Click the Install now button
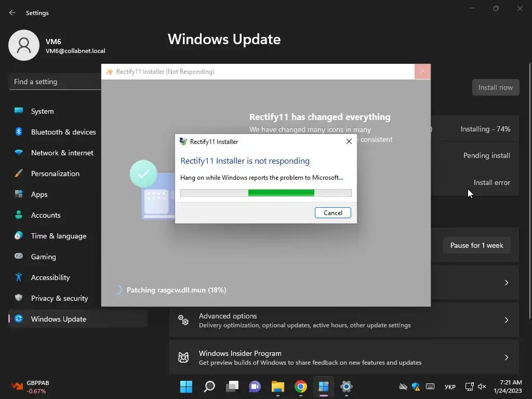 point(495,87)
